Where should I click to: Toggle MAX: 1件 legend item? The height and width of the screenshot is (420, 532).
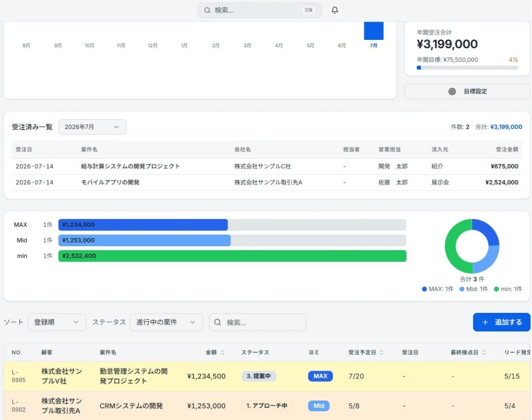click(437, 289)
